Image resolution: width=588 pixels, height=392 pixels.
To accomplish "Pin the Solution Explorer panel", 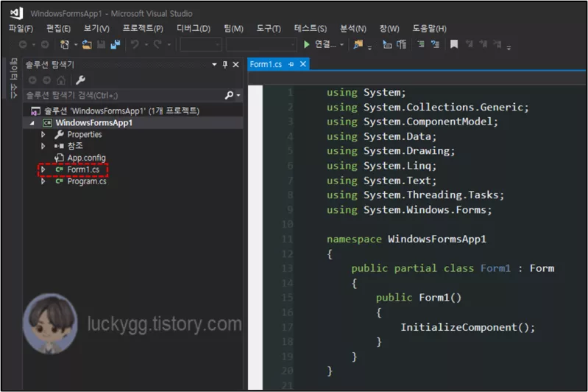I will click(225, 65).
